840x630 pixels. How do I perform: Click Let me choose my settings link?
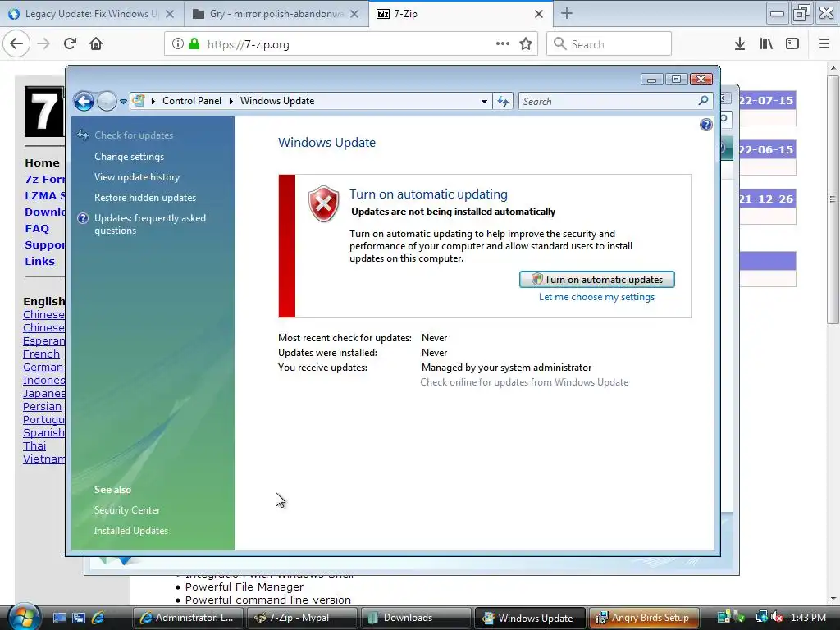(596, 297)
